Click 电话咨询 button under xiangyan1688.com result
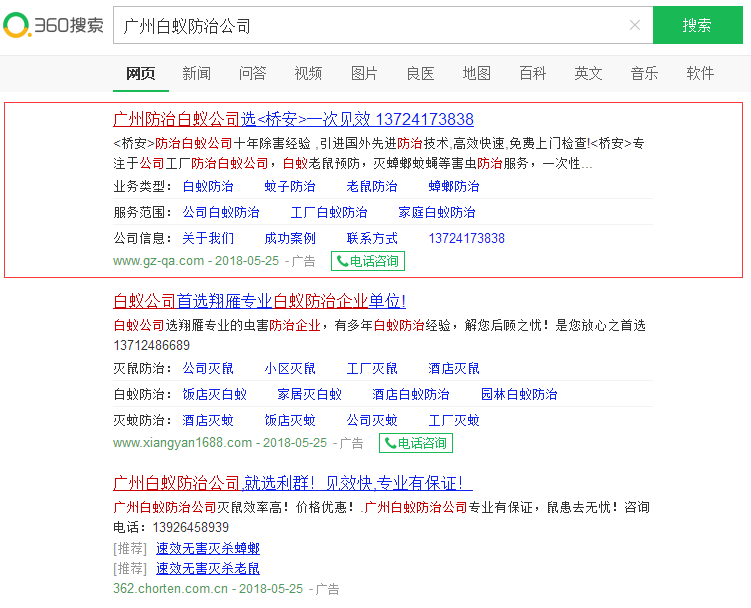This screenshot has height=608, width=751. click(x=415, y=443)
